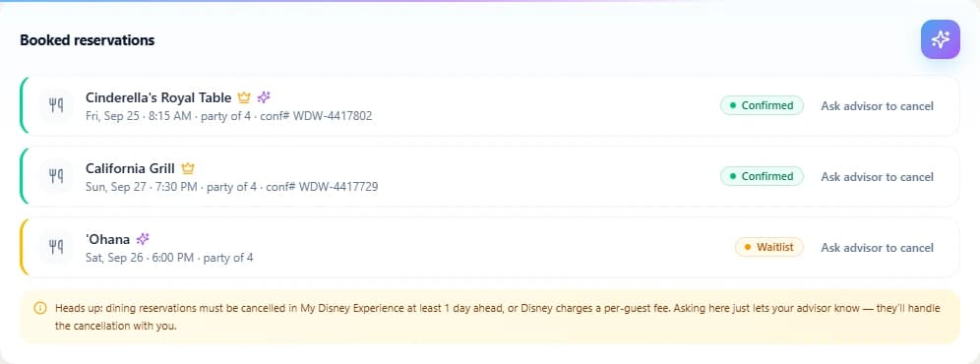
Task: Click the details line with conf# WDW-4417729
Action: [x=232, y=186]
